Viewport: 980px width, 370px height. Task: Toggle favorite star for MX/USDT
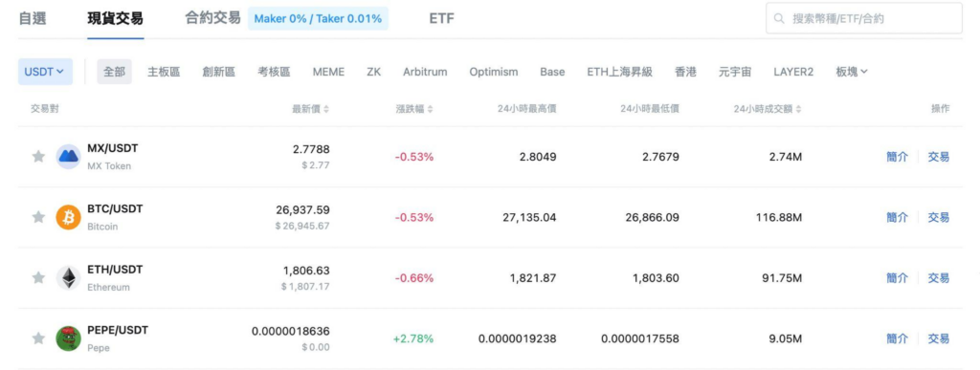[38, 157]
